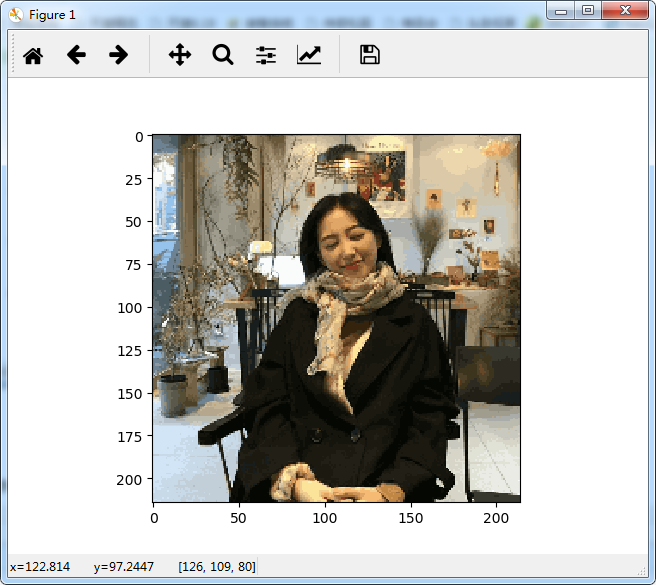The image size is (656, 585).
Task: Maximize the Figure 1 window
Action: click(588, 10)
